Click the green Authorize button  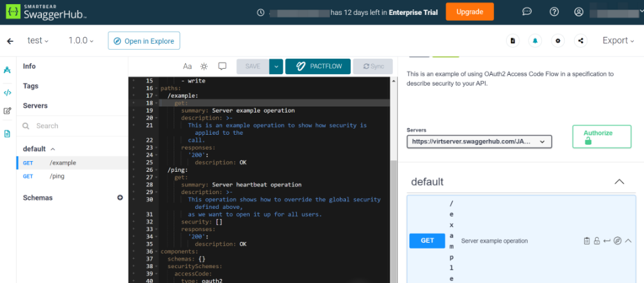[x=602, y=137]
